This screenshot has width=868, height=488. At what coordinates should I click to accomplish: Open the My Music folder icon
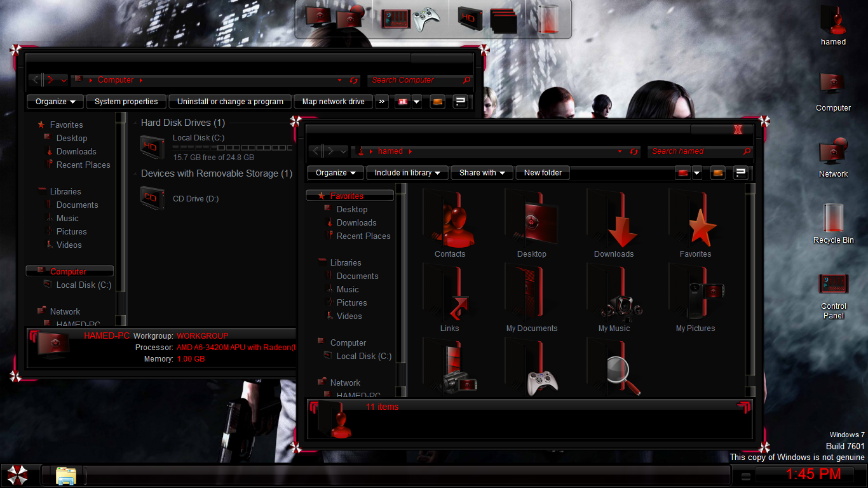click(614, 298)
